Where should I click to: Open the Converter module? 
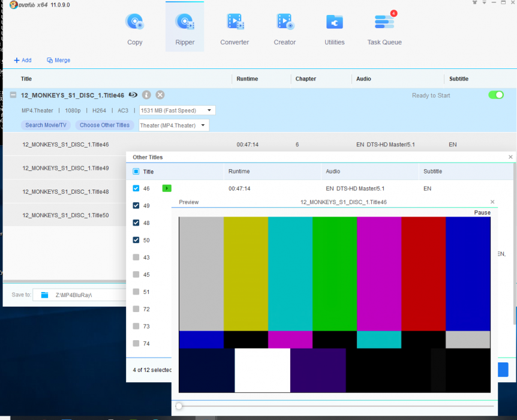click(235, 29)
